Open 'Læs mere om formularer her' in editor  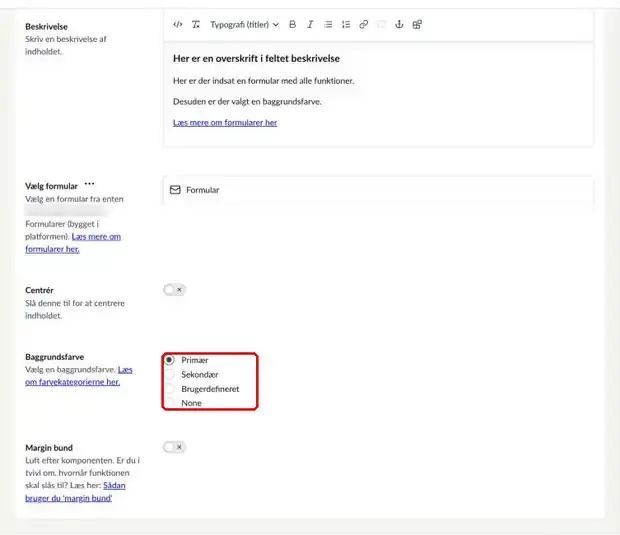click(225, 123)
